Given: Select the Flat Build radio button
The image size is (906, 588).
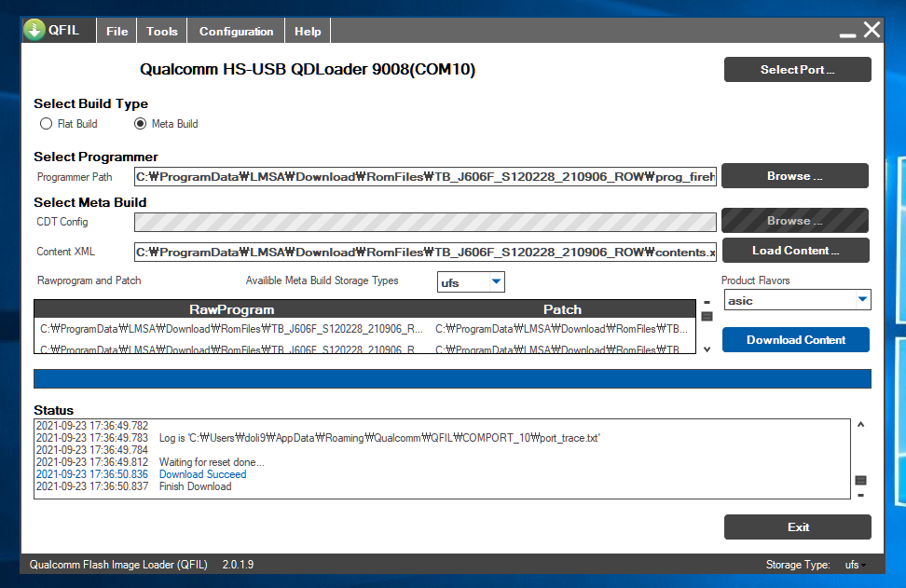Looking at the screenshot, I should pos(46,124).
